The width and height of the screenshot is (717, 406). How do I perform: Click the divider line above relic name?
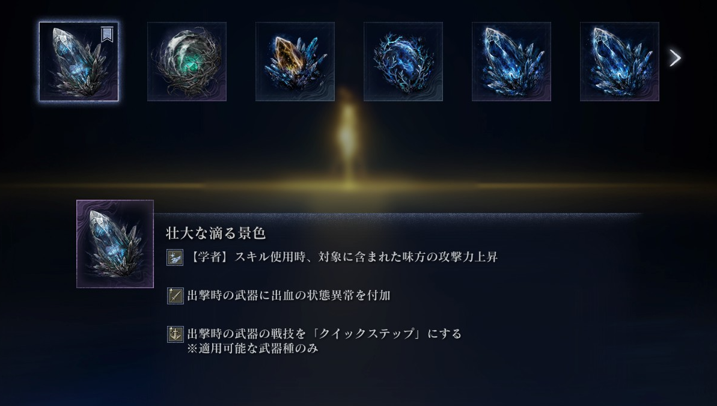(398, 214)
